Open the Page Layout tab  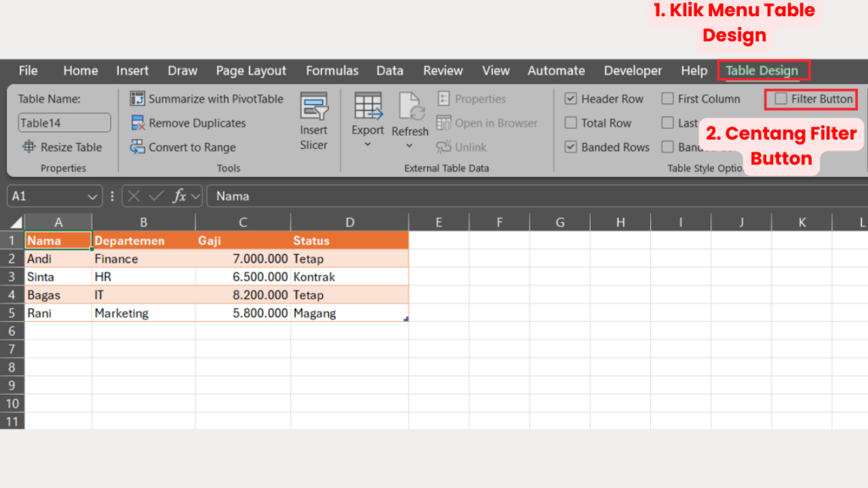coord(251,70)
